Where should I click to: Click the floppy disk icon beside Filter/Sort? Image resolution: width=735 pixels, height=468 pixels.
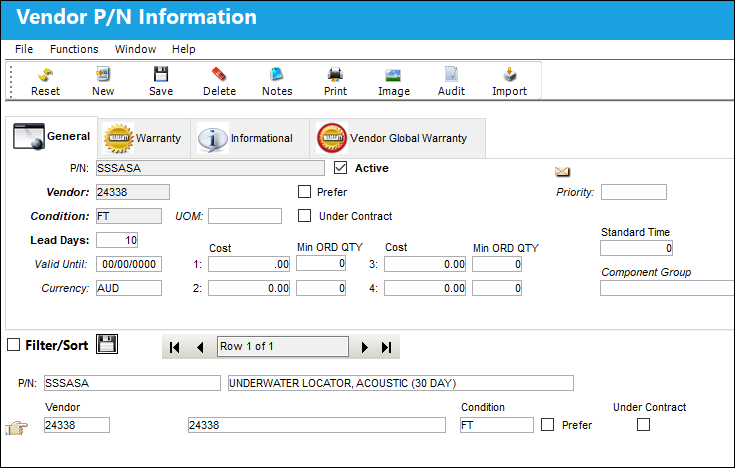pyautogui.click(x=107, y=344)
